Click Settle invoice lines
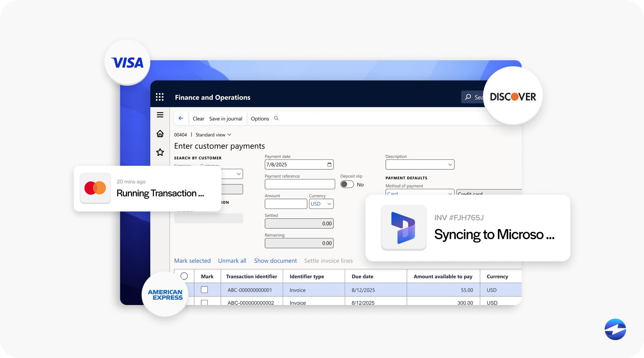Screen dimensions: 644x358 (328, 261)
